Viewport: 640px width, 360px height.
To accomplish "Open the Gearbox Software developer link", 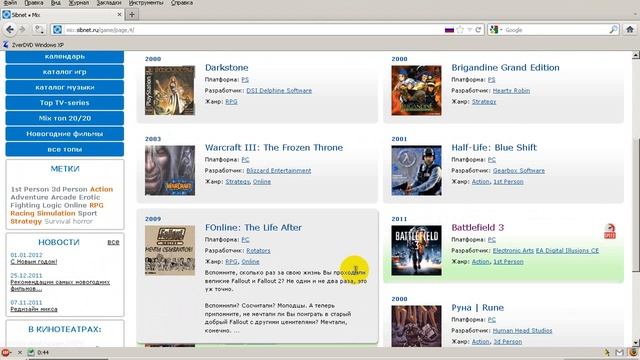I will [519, 171].
